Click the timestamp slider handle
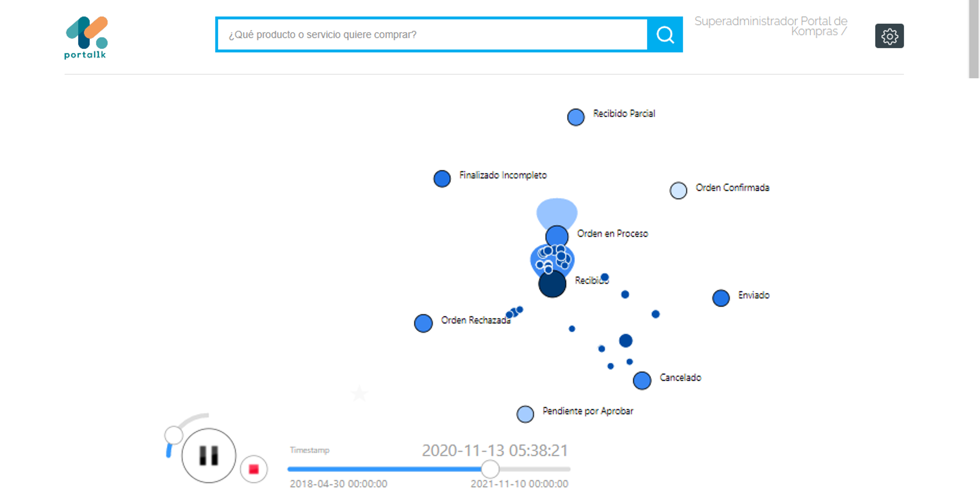 pos(490,469)
